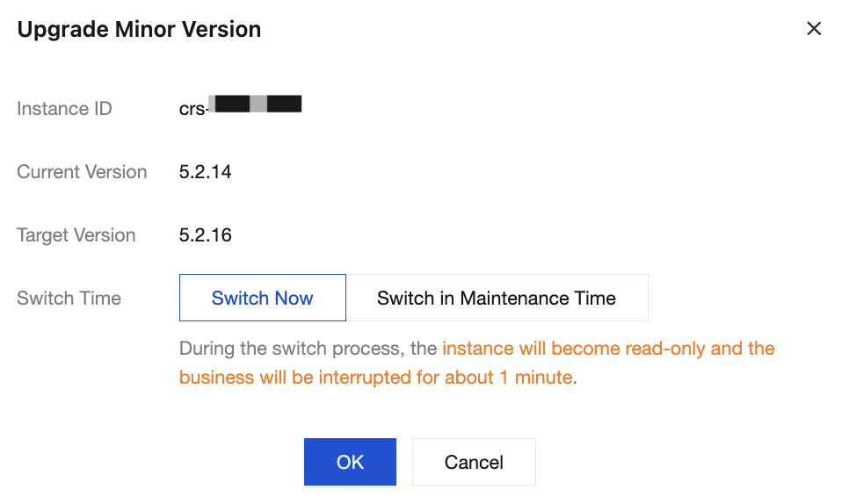849x504 pixels.
Task: Click the Target Version label
Action: coord(76,235)
